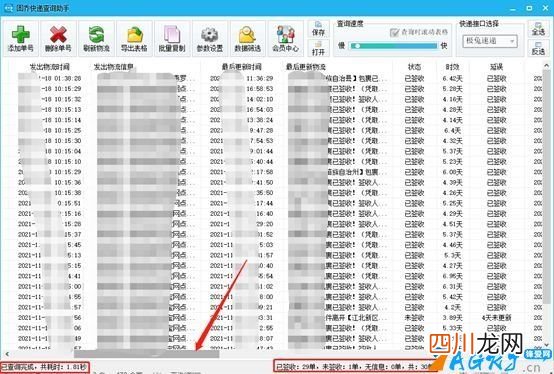Viewport: 554px width, 374px height.
Task: Click the 延误 column header
Action: tap(496, 67)
